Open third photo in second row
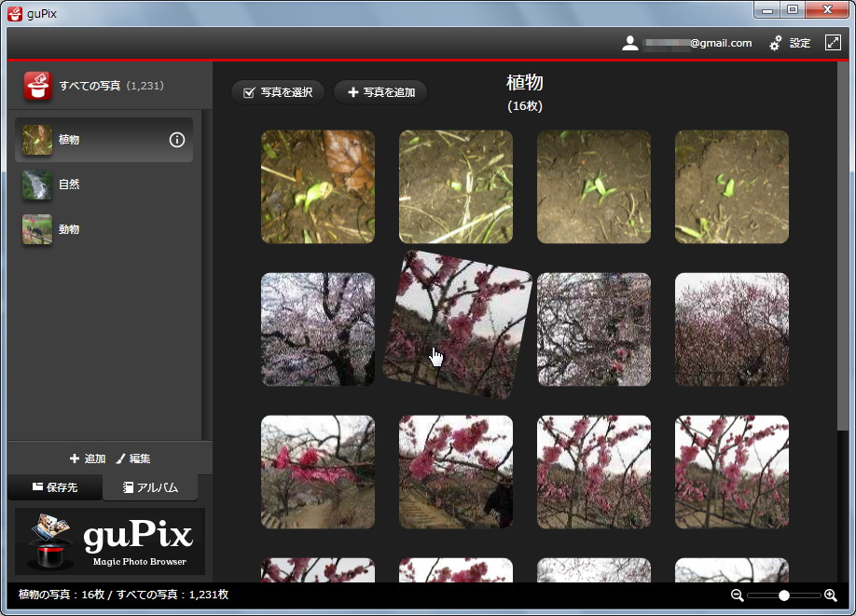 point(594,330)
